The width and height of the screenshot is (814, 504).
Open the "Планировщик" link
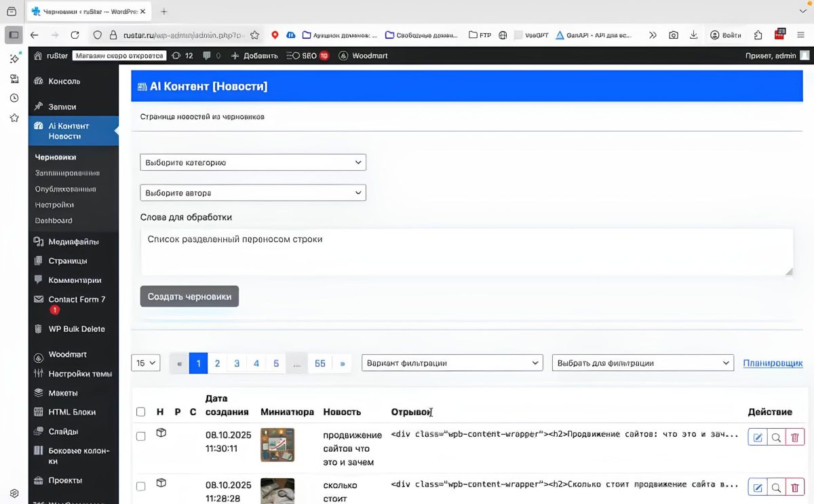coord(773,363)
